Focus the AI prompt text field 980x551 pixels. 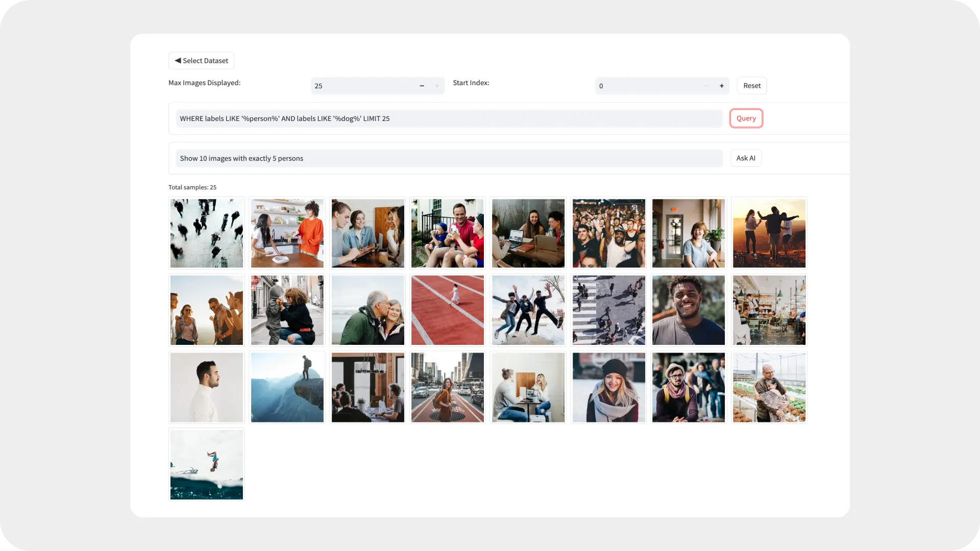(448, 158)
